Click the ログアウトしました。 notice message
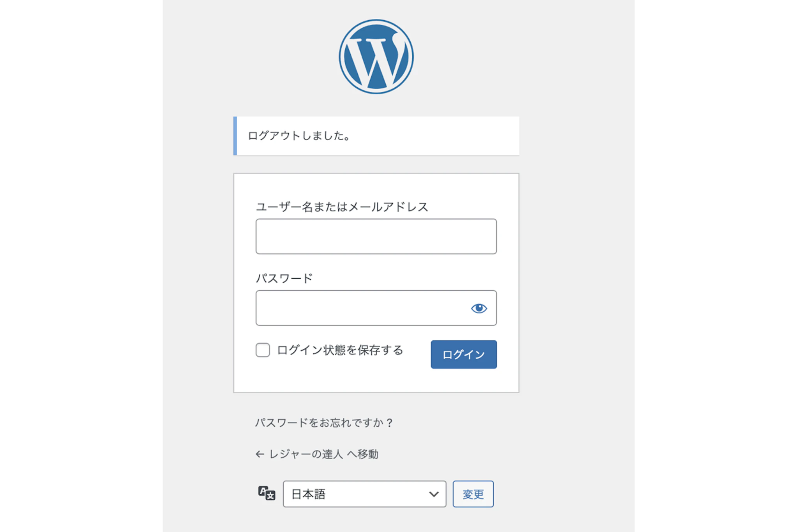 tap(299, 136)
